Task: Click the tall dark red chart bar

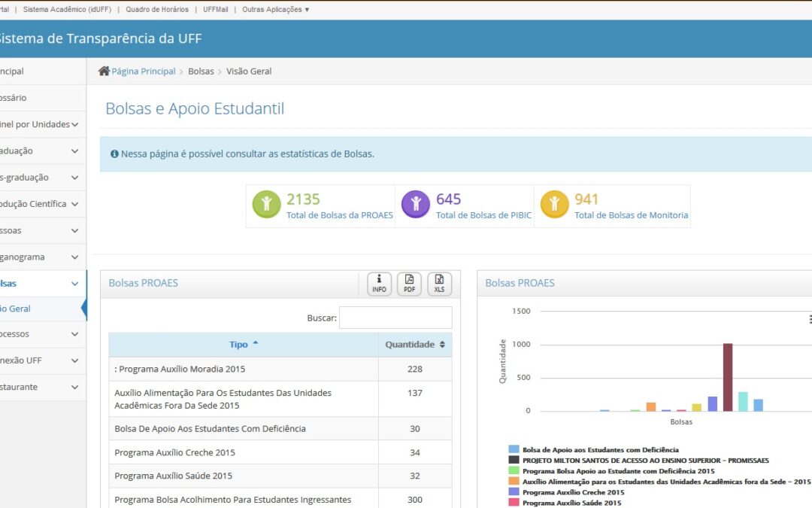Action: point(727,376)
